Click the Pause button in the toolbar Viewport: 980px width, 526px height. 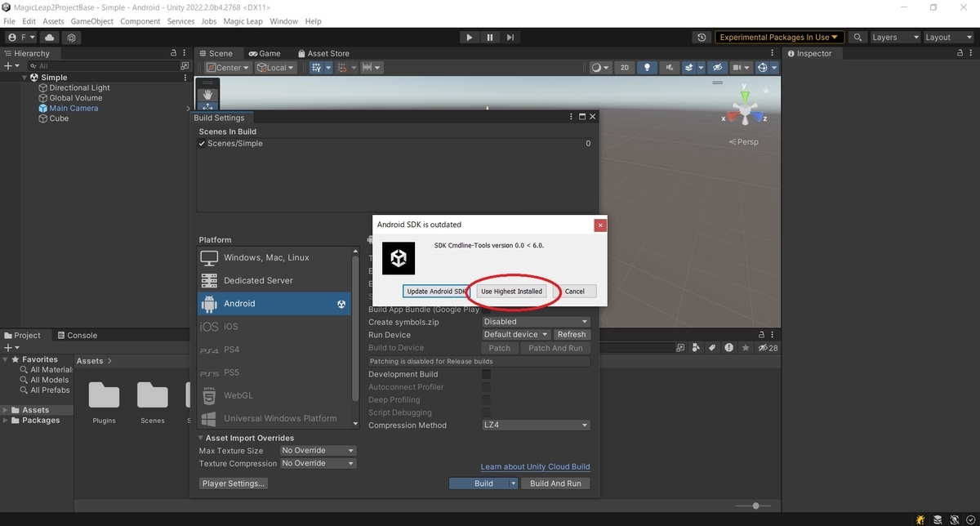click(490, 37)
